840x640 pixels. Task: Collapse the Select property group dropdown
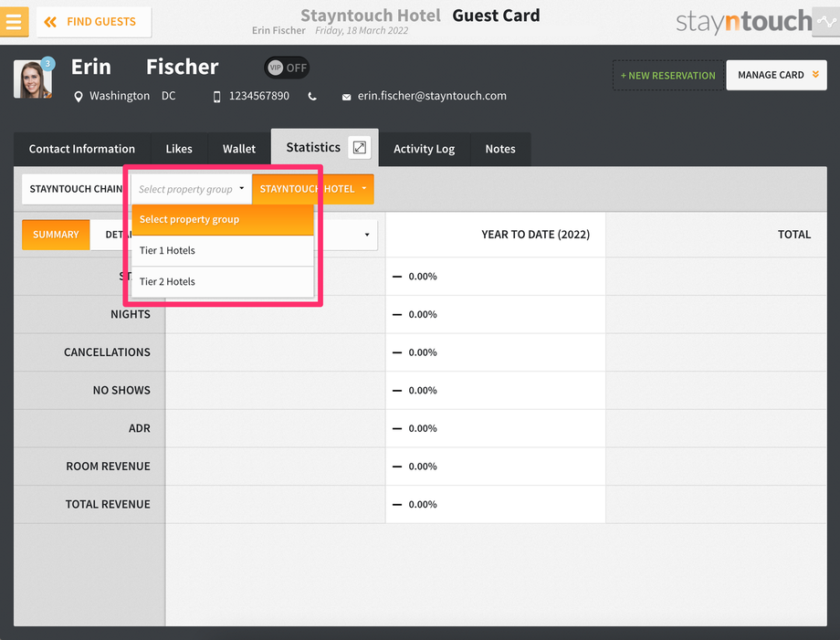click(191, 189)
